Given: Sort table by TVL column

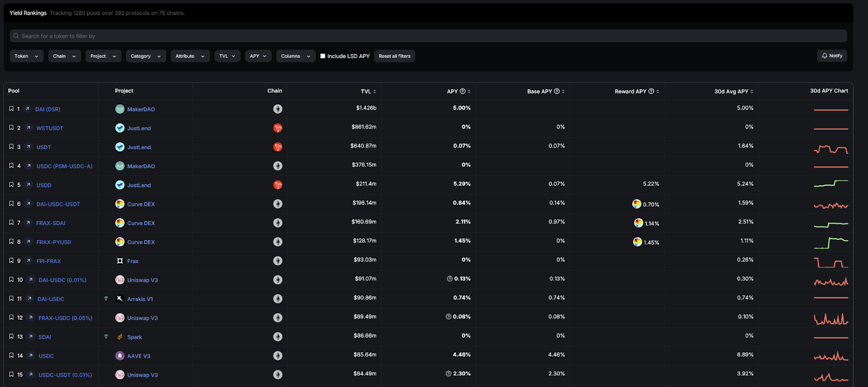Looking at the screenshot, I should [368, 91].
